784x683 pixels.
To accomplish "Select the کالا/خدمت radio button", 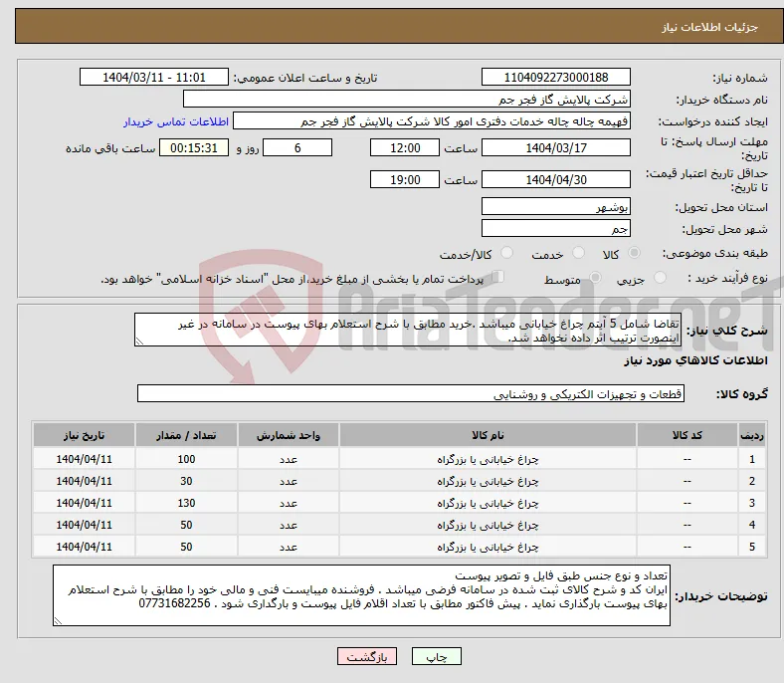I will (x=506, y=253).
